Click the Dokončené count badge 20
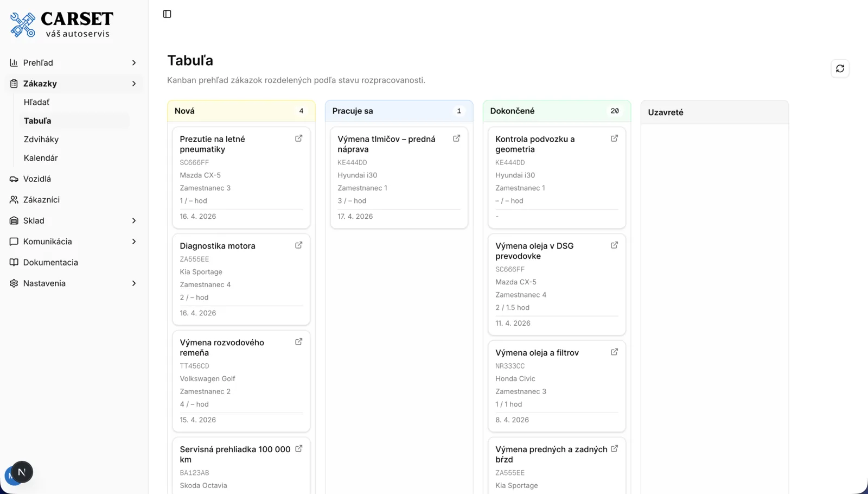 click(615, 111)
